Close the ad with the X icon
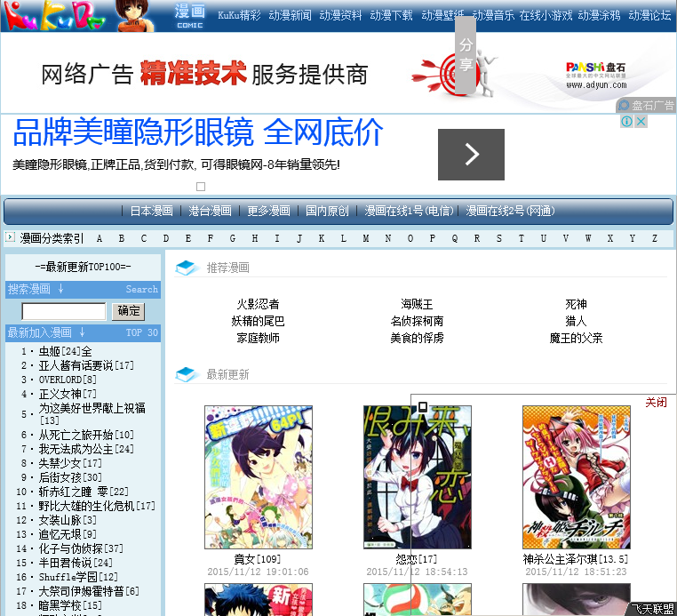The height and width of the screenshot is (616, 677). 641,122
